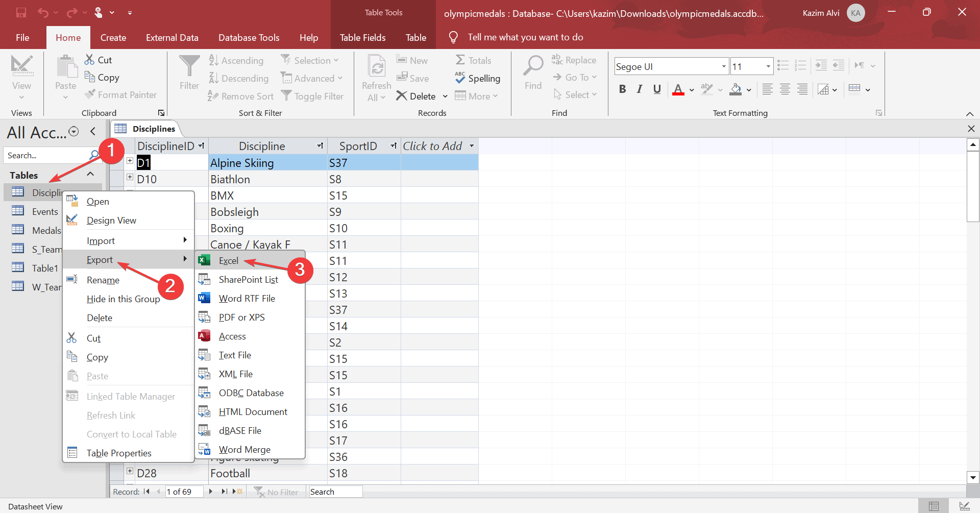Image resolution: width=980 pixels, height=513 pixels.
Task: Toggle Bold text formatting
Action: [622, 90]
